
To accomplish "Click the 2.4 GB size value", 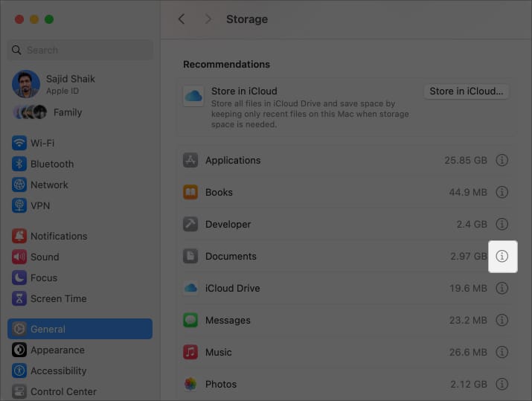I will [x=472, y=224].
